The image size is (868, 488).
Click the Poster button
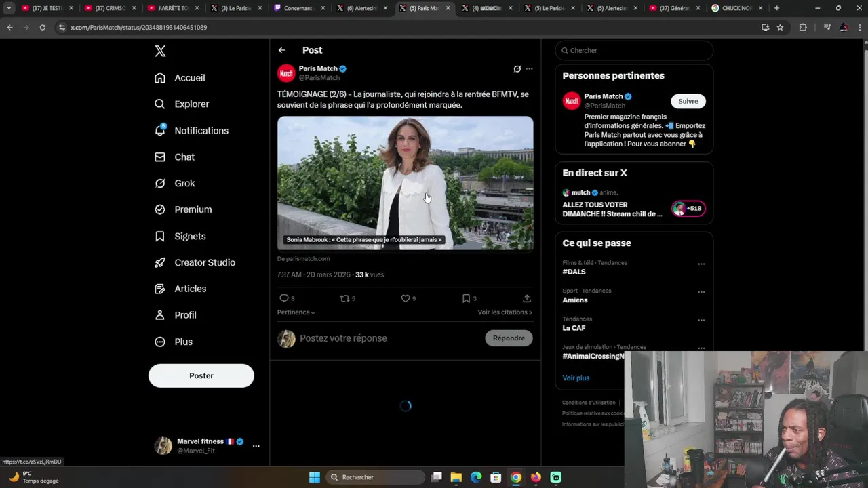(x=201, y=375)
